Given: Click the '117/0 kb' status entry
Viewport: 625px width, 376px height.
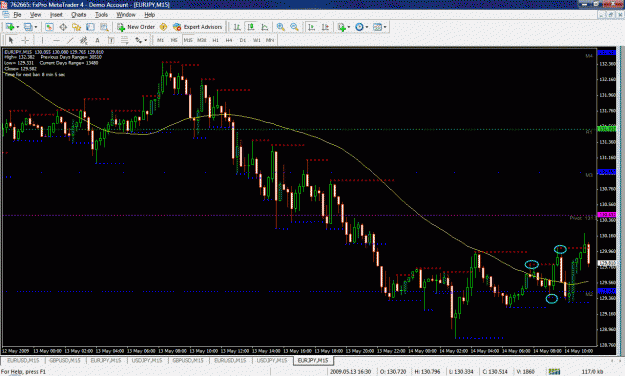Looking at the screenshot, I should (592, 372).
